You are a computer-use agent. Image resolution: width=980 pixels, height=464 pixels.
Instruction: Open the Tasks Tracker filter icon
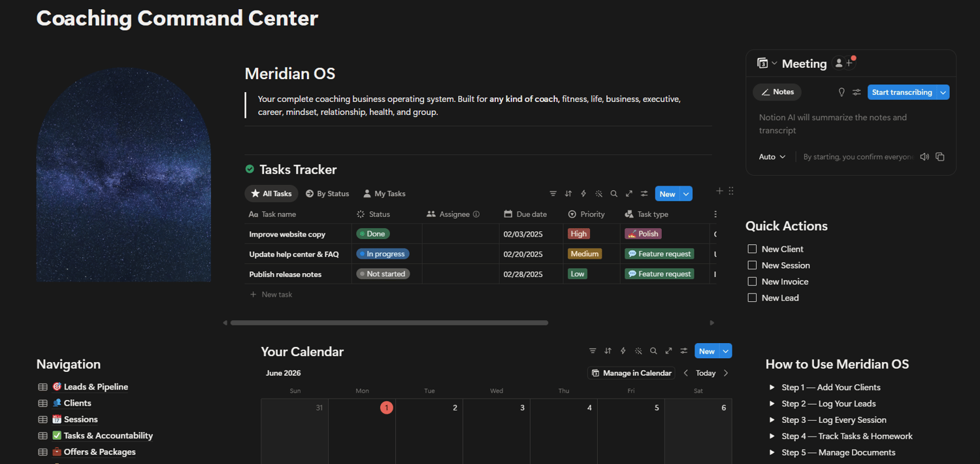553,193
